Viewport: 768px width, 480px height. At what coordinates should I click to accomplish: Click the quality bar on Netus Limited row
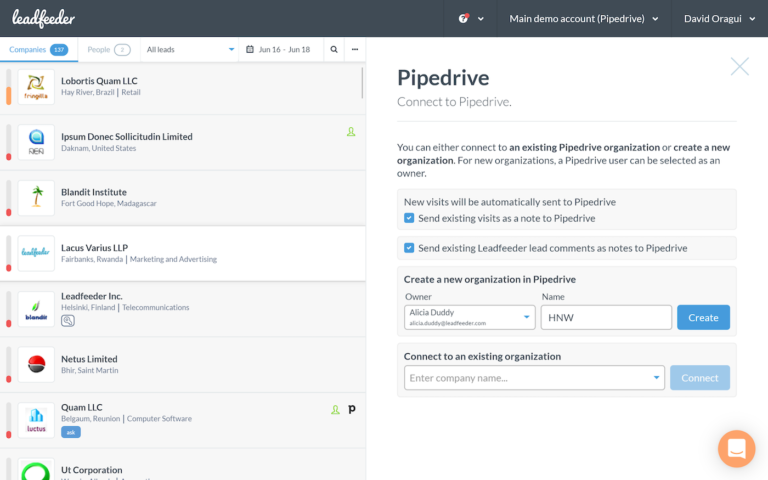pyautogui.click(x=9, y=364)
